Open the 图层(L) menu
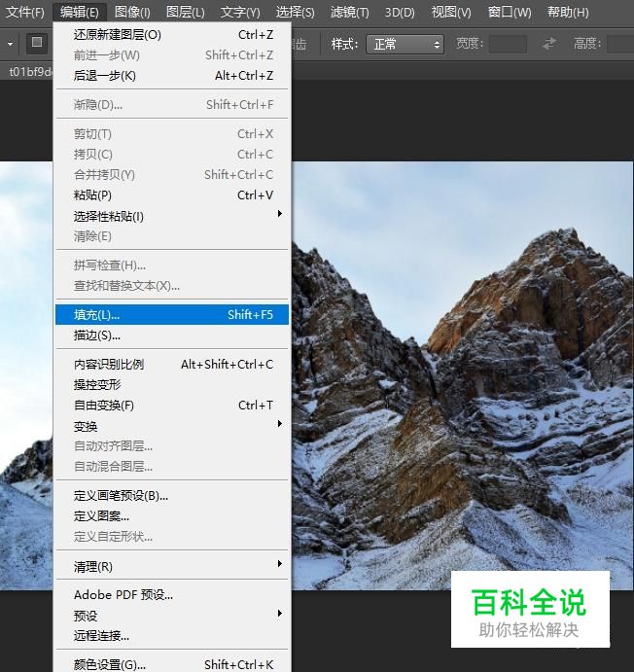 (x=185, y=12)
